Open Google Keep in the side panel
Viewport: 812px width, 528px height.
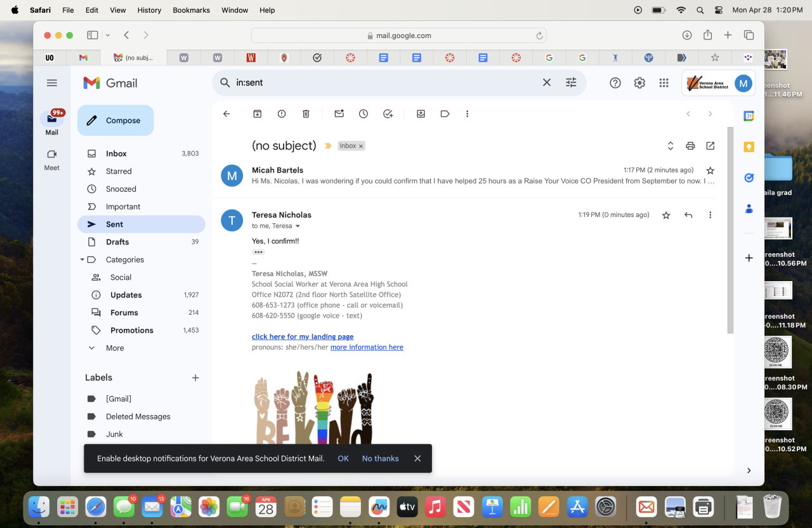click(x=749, y=147)
